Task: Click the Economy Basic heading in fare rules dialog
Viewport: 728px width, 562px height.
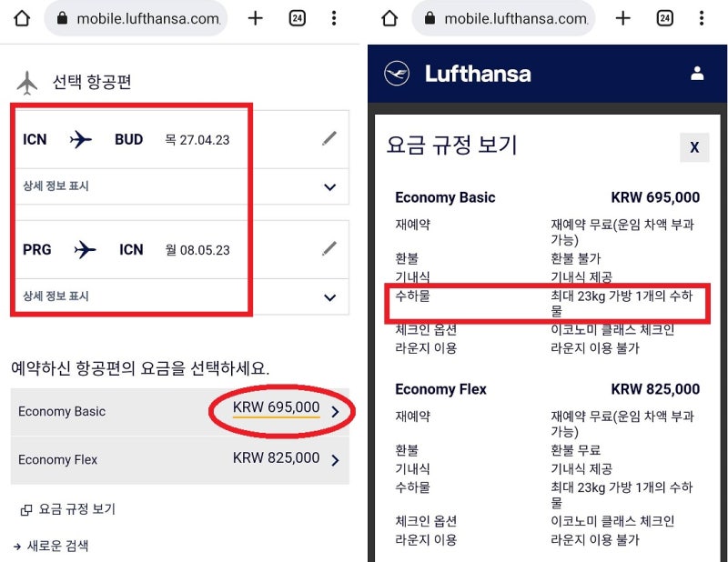Action: 445,197
